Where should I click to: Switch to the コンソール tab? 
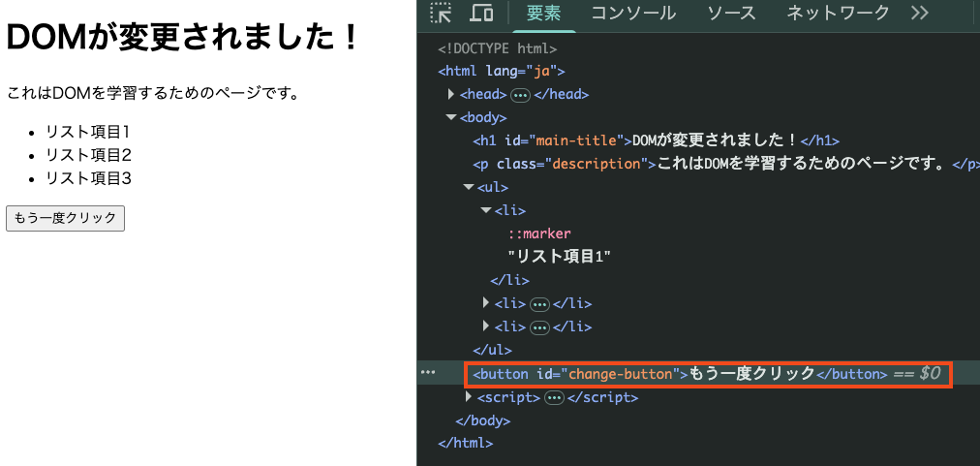click(633, 14)
